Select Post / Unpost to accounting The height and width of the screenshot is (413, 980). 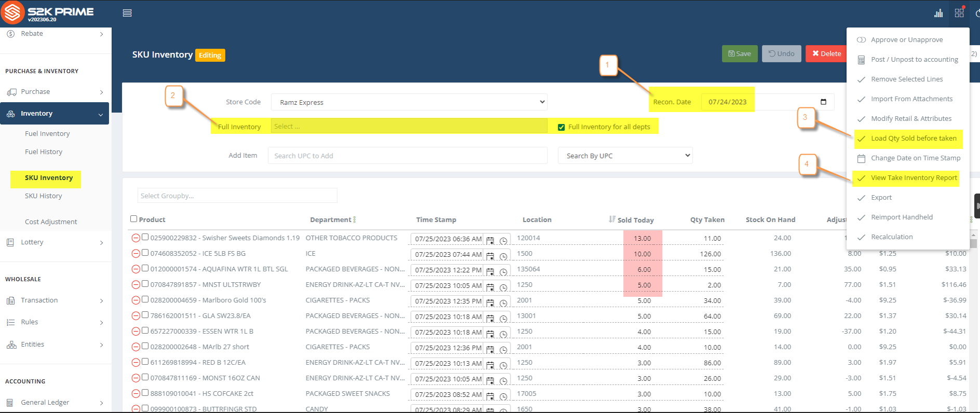pyautogui.click(x=908, y=60)
